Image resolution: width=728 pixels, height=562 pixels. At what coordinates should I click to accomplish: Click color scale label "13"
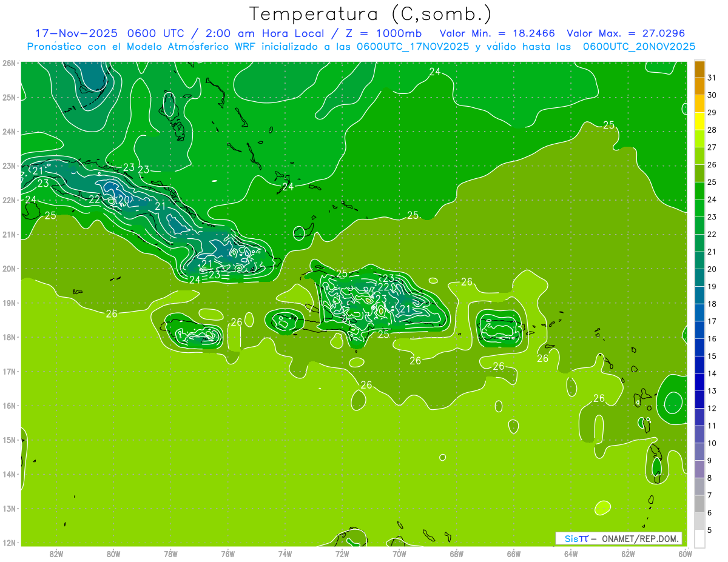point(712,391)
